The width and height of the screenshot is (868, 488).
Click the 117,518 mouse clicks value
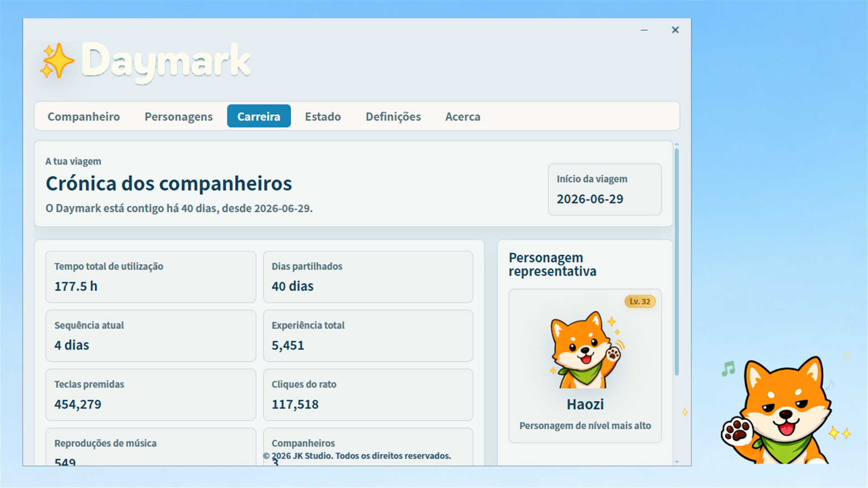click(295, 404)
